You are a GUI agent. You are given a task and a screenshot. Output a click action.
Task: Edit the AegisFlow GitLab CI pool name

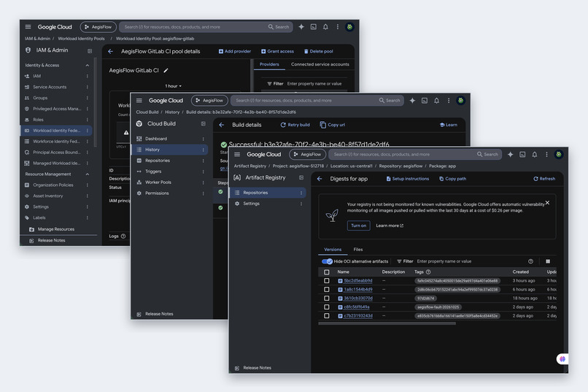(166, 70)
